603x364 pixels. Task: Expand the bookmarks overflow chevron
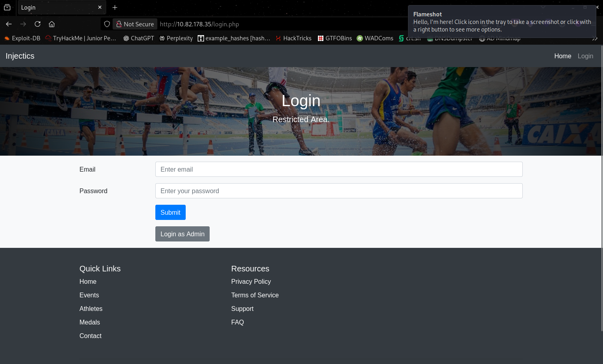(595, 39)
